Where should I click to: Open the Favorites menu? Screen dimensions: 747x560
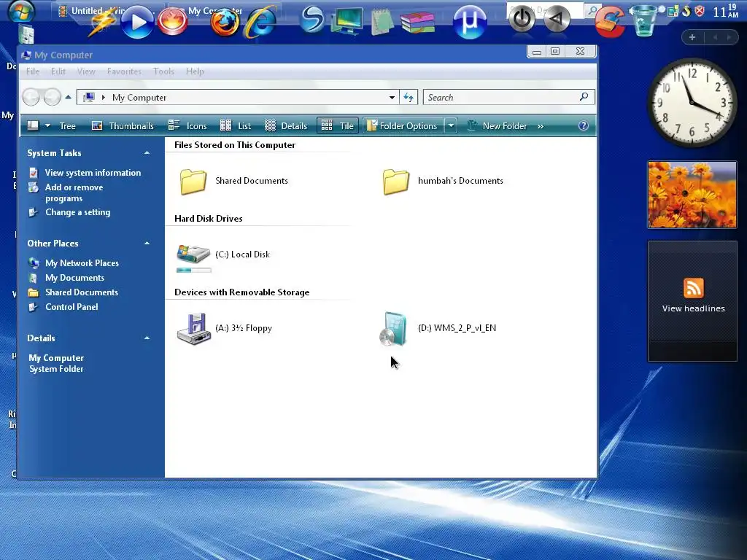click(x=124, y=71)
